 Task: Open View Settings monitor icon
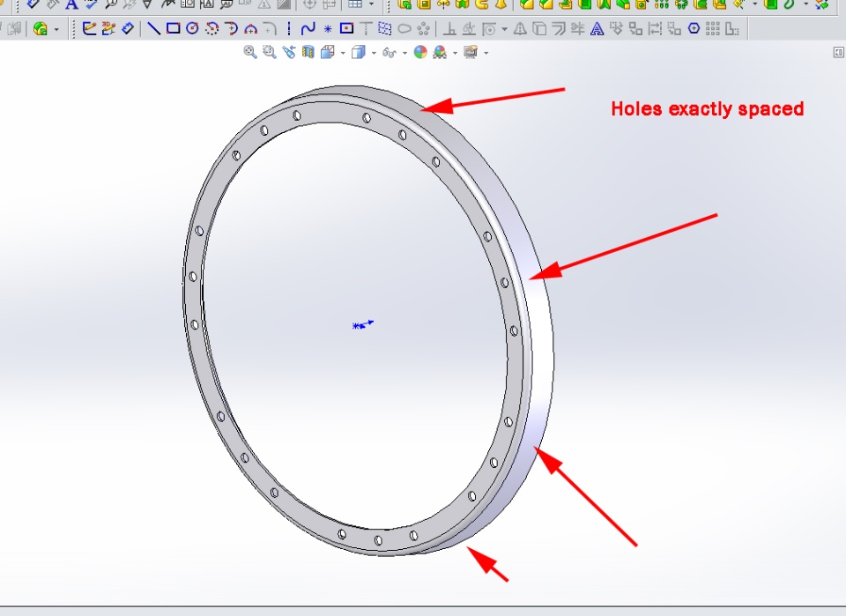[471, 52]
